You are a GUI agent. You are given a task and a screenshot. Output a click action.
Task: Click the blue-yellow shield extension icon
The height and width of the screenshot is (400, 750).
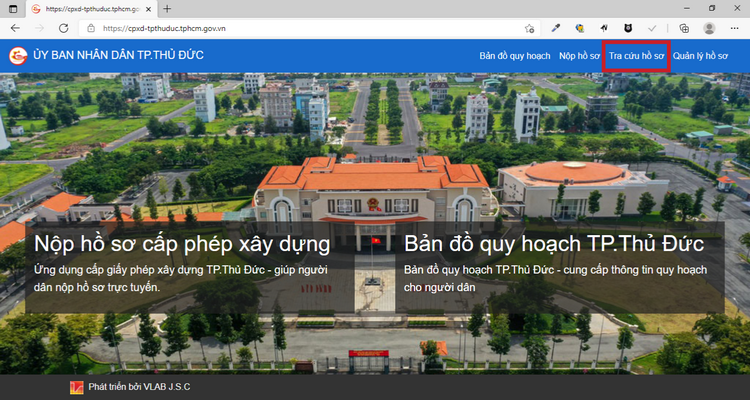tap(580, 28)
